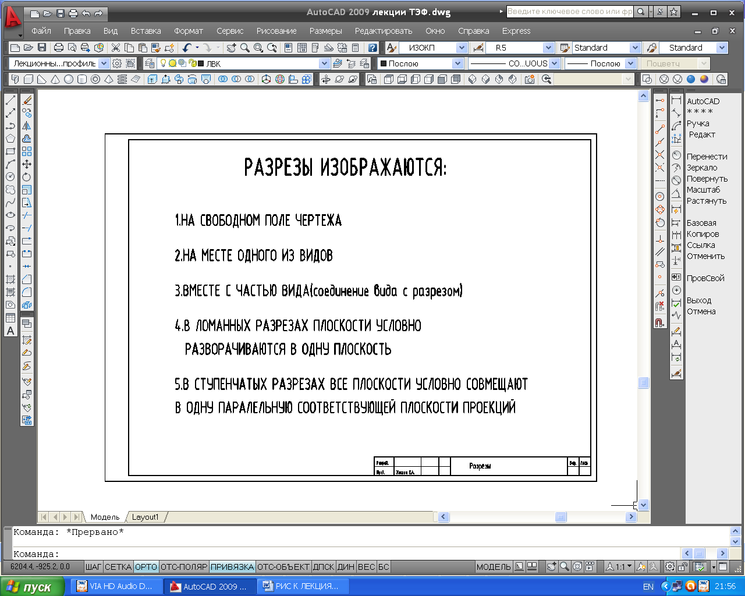Screen dimensions: 745x596
Task: Select the Circle draw tool
Action: 10,177
